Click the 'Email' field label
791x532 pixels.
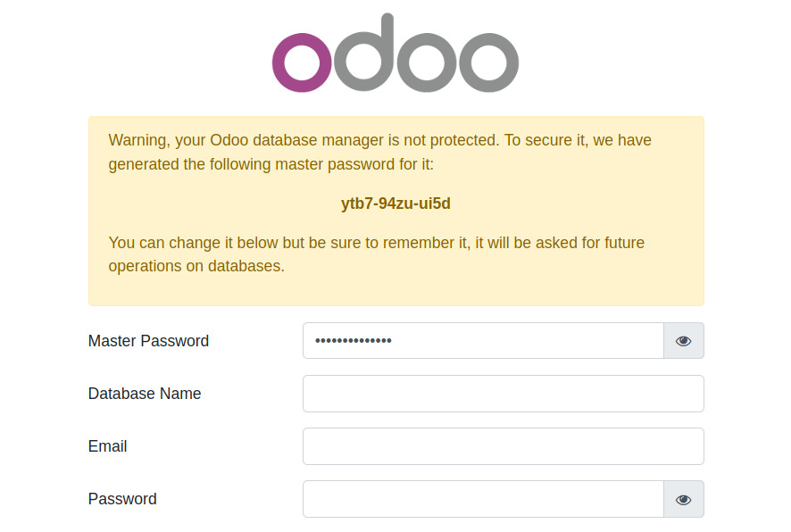(107, 446)
